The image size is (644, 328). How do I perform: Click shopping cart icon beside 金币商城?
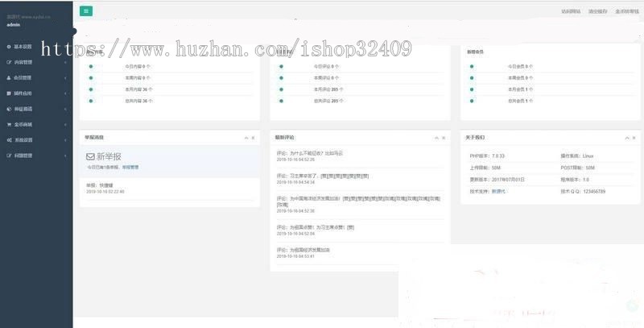(x=9, y=125)
